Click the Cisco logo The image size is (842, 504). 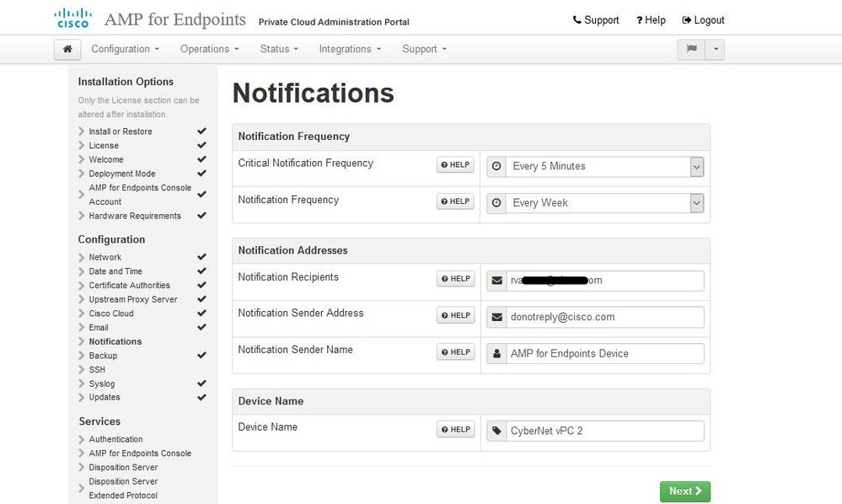click(72, 19)
